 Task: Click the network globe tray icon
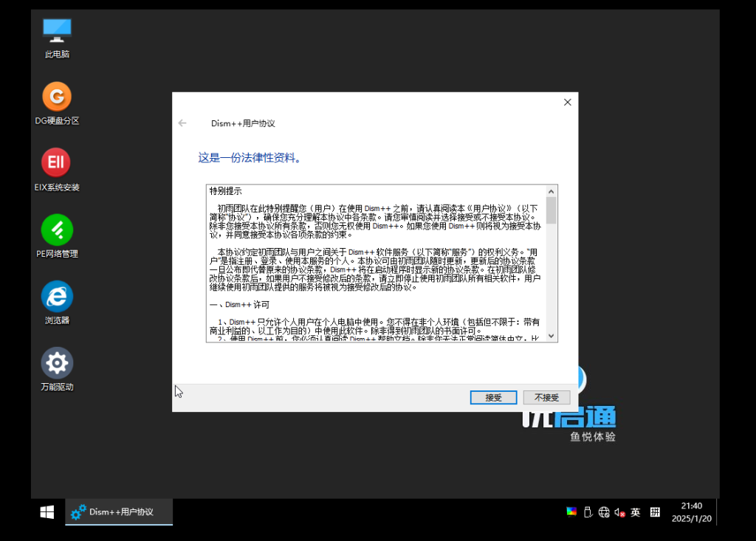604,512
